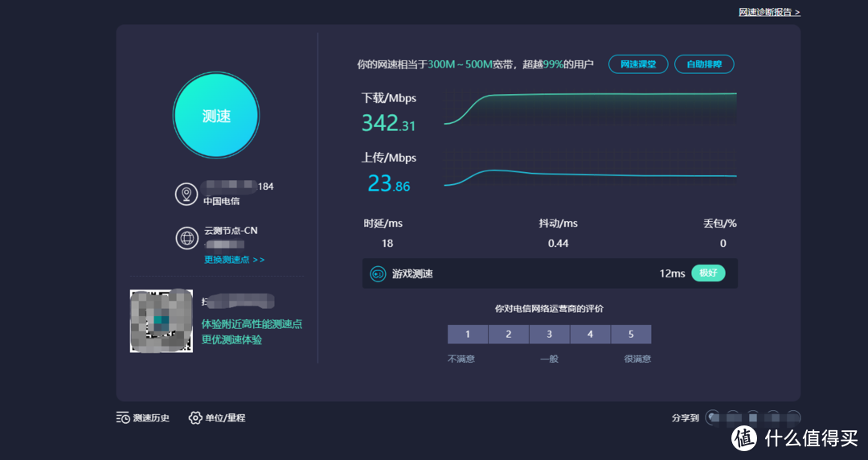This screenshot has width=868, height=460.
Task: Click the upload value 23.86
Action: [x=389, y=183]
